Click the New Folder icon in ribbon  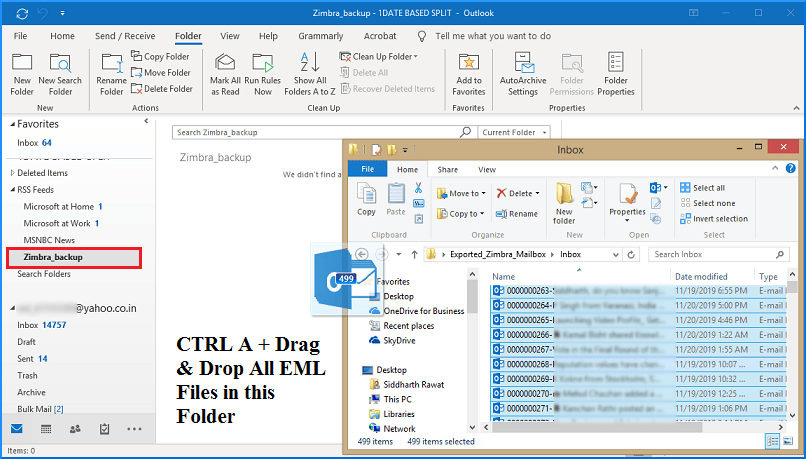pyautogui.click(x=22, y=65)
